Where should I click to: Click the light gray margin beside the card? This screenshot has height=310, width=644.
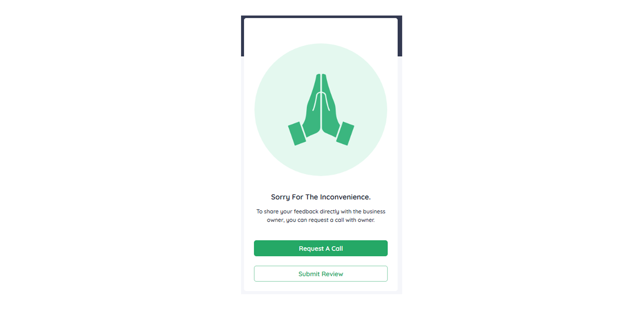(x=242, y=175)
